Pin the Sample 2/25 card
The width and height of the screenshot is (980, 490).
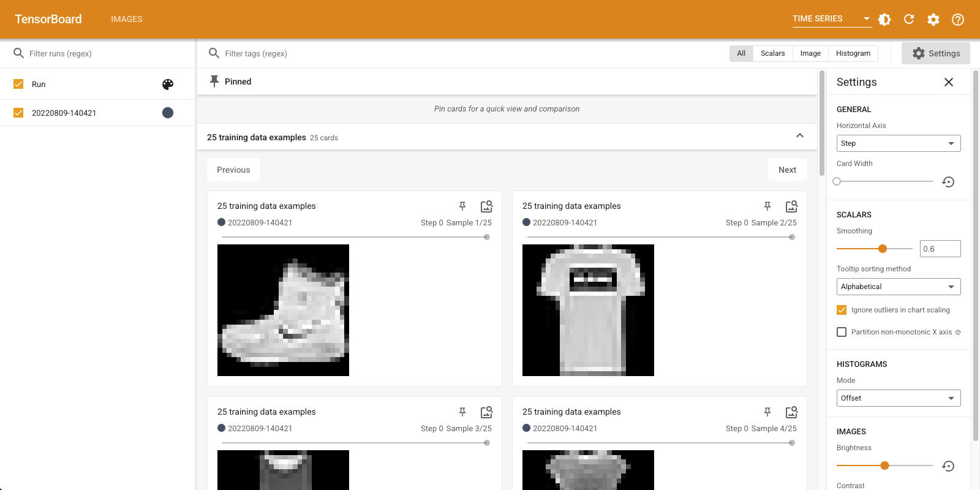pos(767,206)
